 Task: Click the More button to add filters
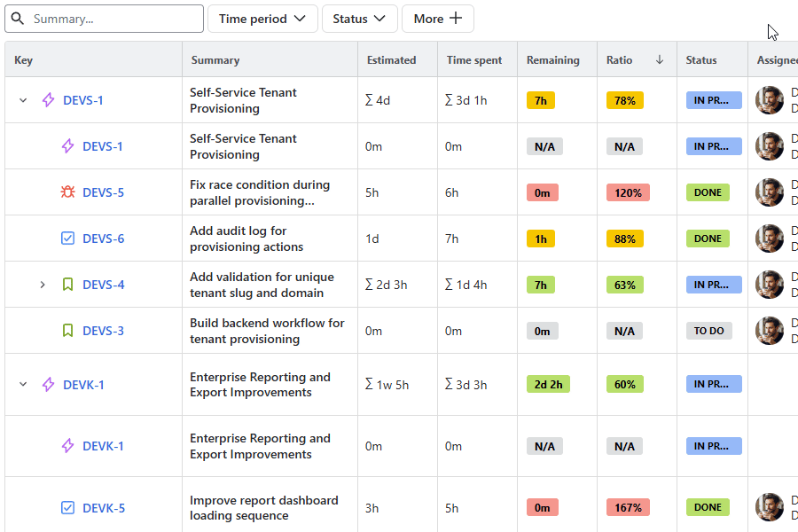tap(437, 19)
